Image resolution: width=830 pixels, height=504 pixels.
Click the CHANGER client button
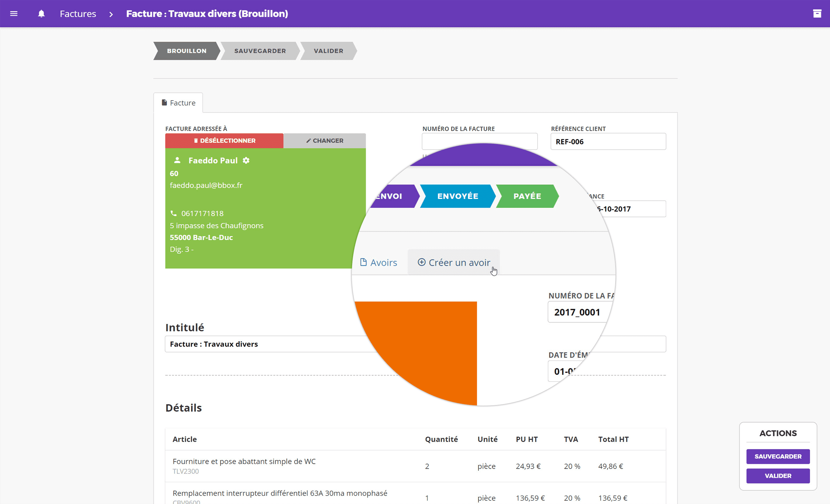pyautogui.click(x=325, y=140)
